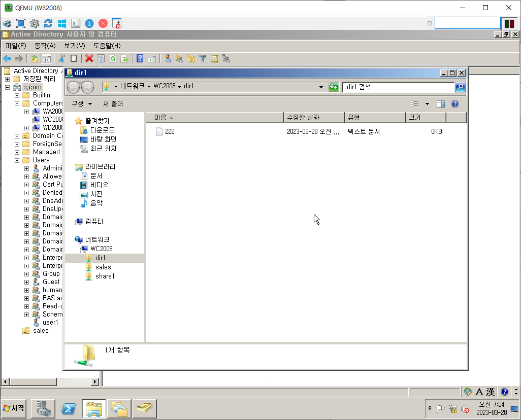
Task: Click the QEMU Windows logo icon
Action: (x=62, y=23)
